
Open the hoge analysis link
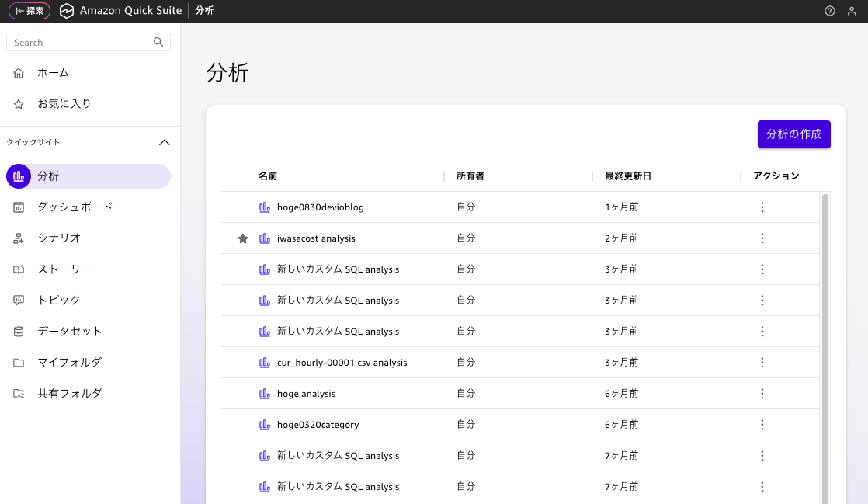coord(306,394)
